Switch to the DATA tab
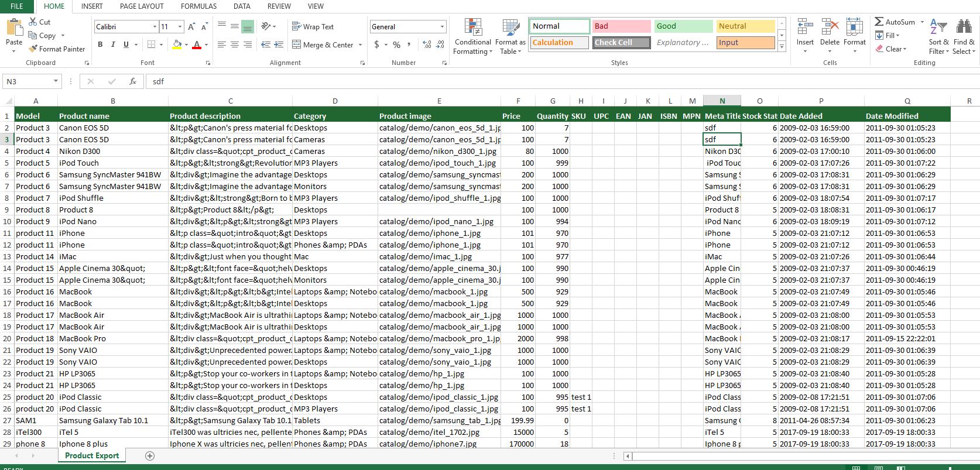 242,6
